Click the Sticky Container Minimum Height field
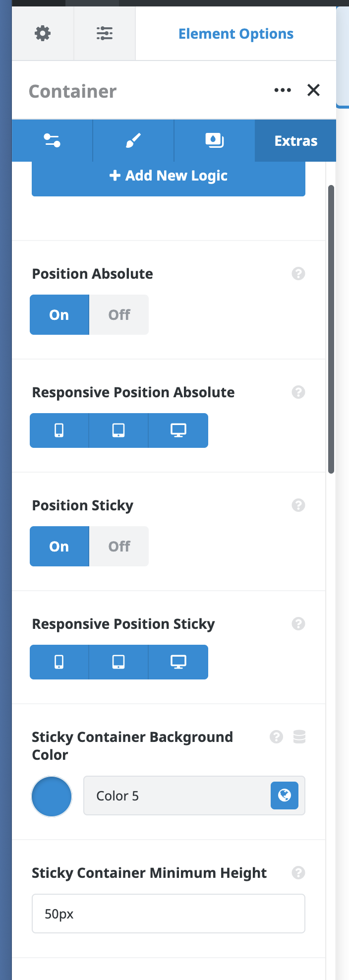 click(169, 914)
